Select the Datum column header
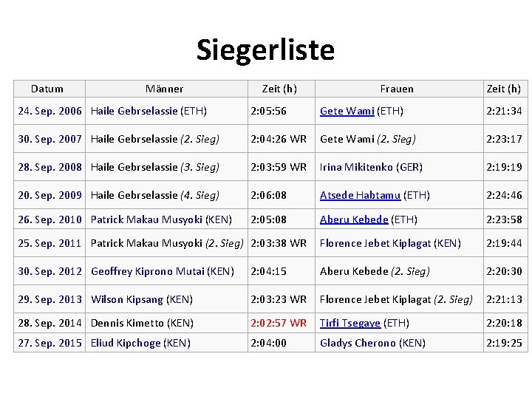Screen dimensions: 532x399 click(47, 89)
